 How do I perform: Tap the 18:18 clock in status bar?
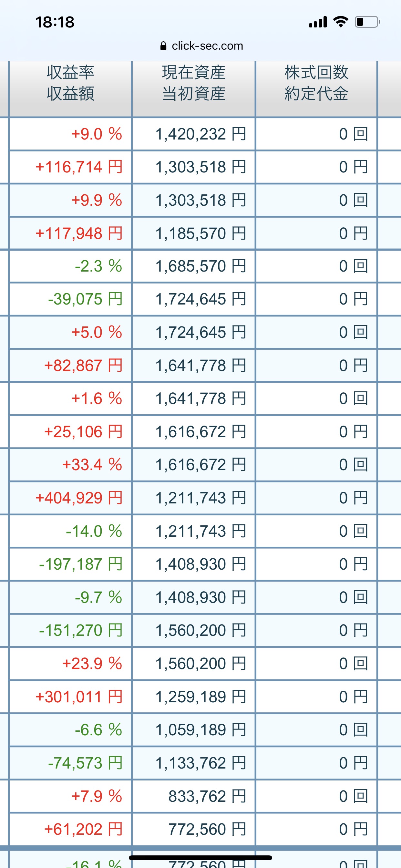(55, 22)
